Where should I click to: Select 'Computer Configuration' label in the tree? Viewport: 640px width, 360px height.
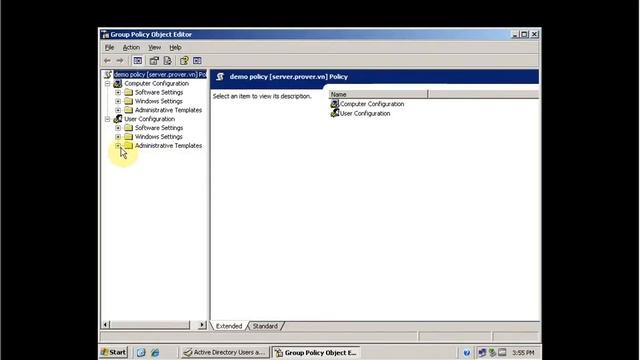[x=156, y=83]
